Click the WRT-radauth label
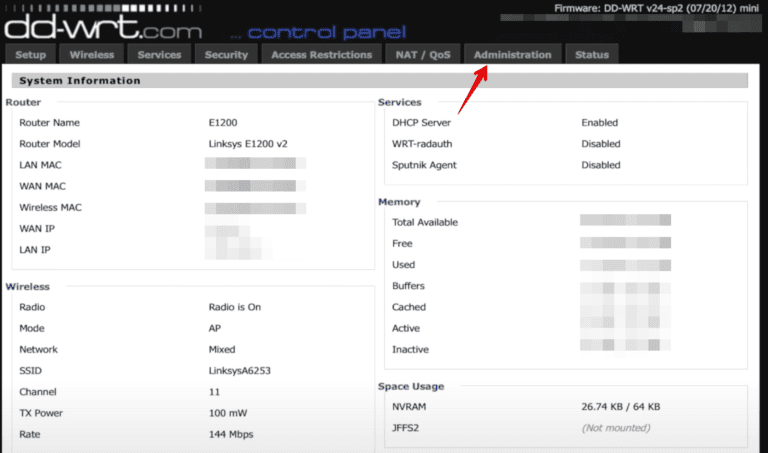 [x=422, y=143]
